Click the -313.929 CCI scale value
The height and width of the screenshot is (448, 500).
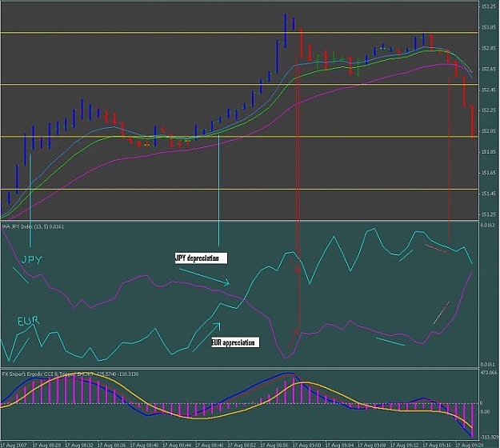coord(489,437)
